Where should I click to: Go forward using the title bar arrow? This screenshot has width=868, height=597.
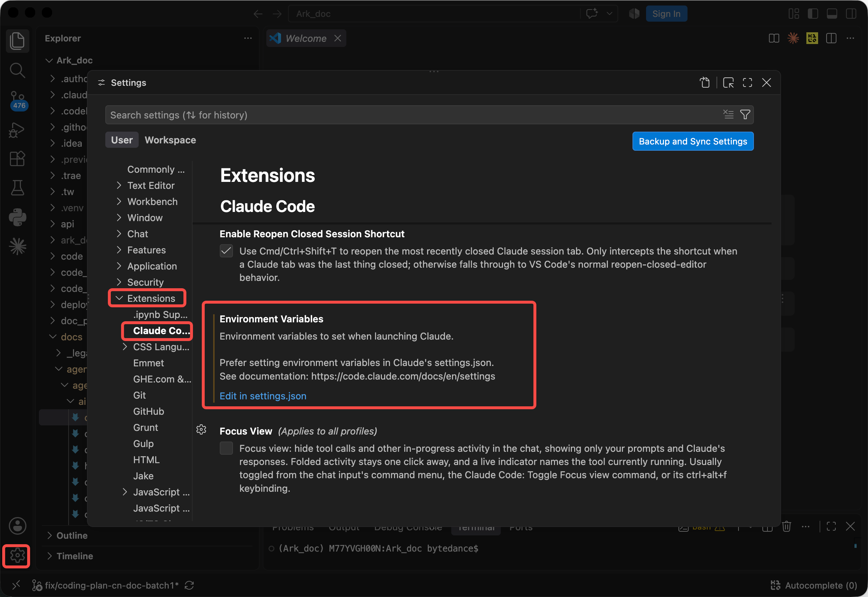point(277,14)
